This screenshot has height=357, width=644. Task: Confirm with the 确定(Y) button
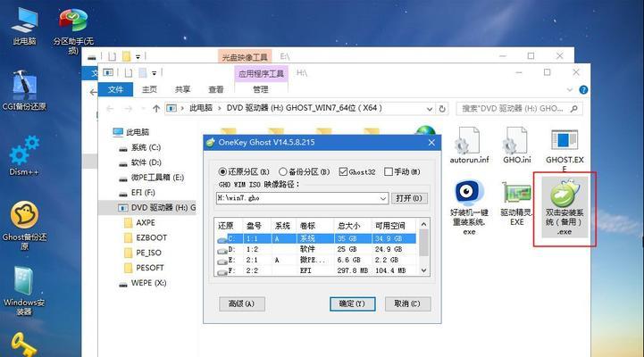pos(352,303)
